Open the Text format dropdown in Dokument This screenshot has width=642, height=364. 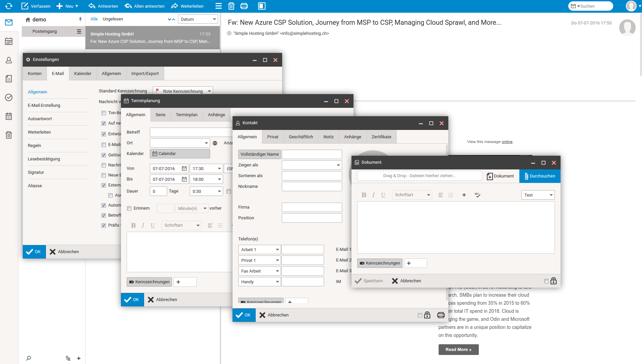538,195
